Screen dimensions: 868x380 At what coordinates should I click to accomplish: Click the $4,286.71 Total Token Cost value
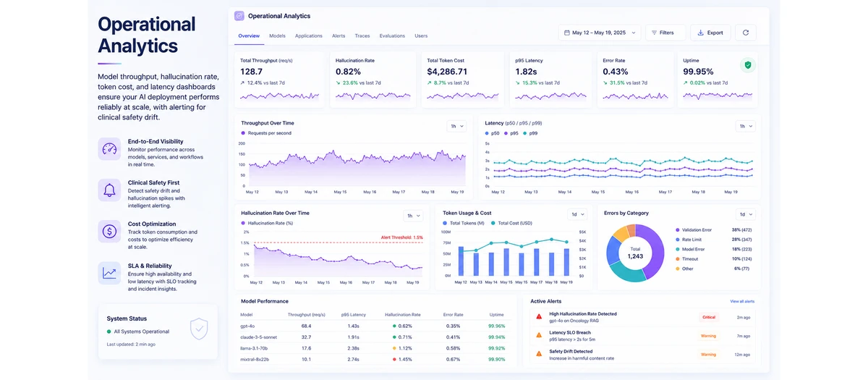[x=447, y=72]
